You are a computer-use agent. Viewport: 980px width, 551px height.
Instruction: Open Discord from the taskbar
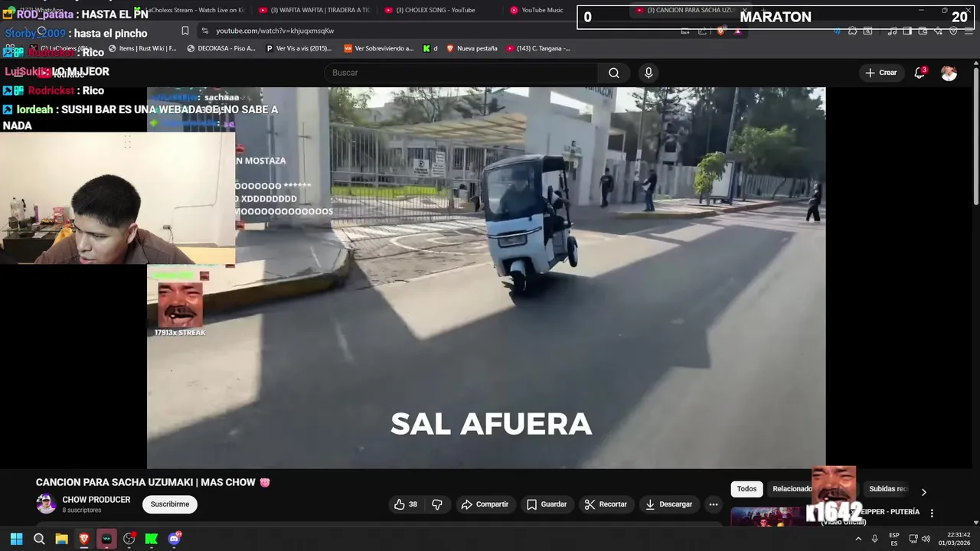tap(174, 539)
